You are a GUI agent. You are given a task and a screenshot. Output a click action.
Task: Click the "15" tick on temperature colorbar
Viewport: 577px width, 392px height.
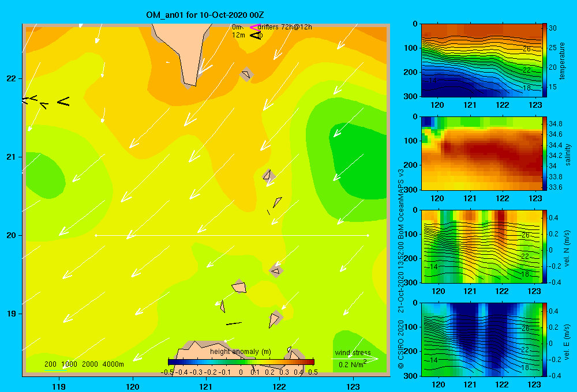pyautogui.click(x=553, y=87)
